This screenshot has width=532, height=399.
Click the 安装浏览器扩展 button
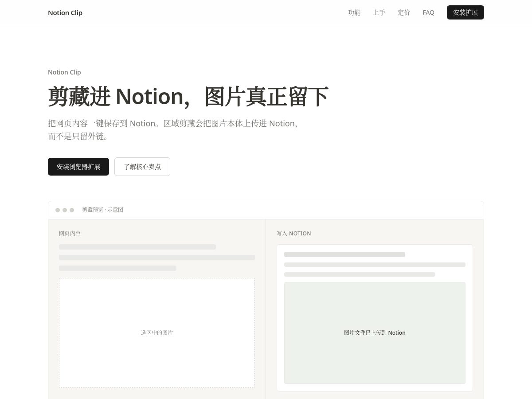tap(78, 167)
